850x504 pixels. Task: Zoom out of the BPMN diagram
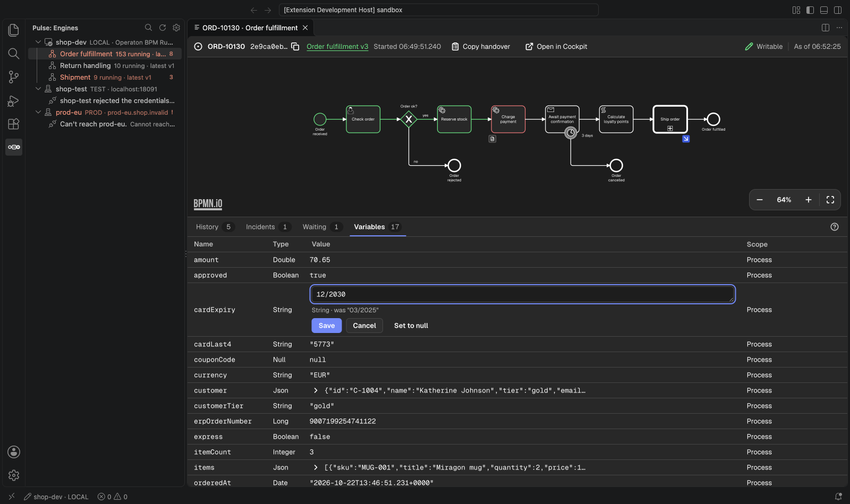pos(760,200)
